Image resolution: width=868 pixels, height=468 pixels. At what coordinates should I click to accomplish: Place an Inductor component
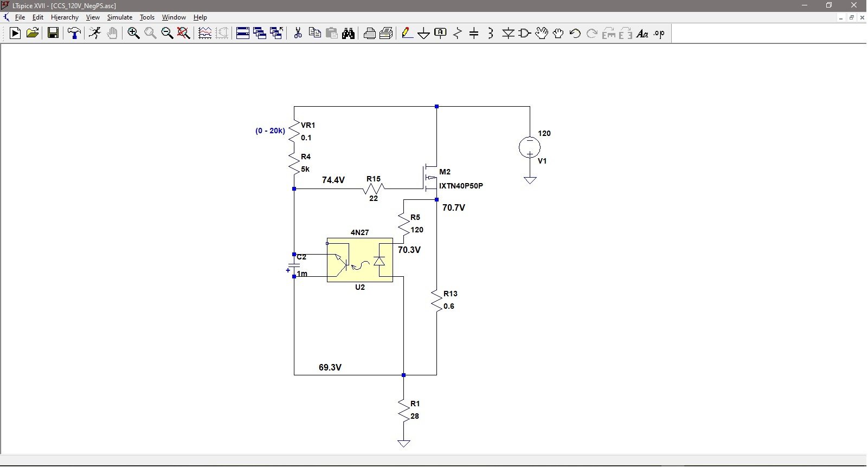491,34
